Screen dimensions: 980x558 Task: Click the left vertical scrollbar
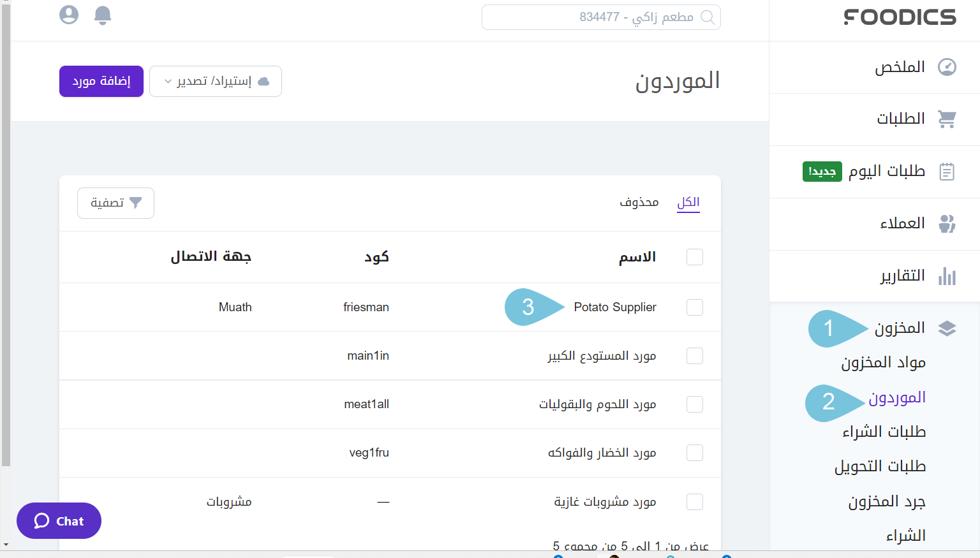pos(6,255)
